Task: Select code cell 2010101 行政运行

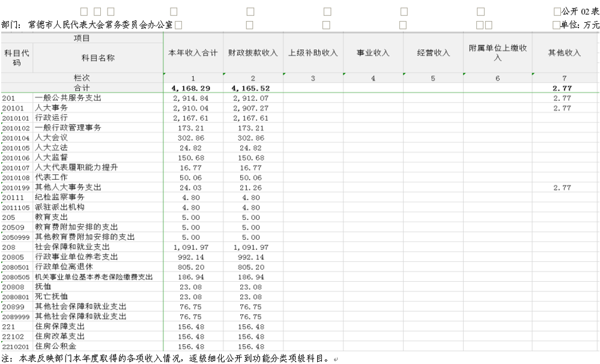Action: coord(16,118)
